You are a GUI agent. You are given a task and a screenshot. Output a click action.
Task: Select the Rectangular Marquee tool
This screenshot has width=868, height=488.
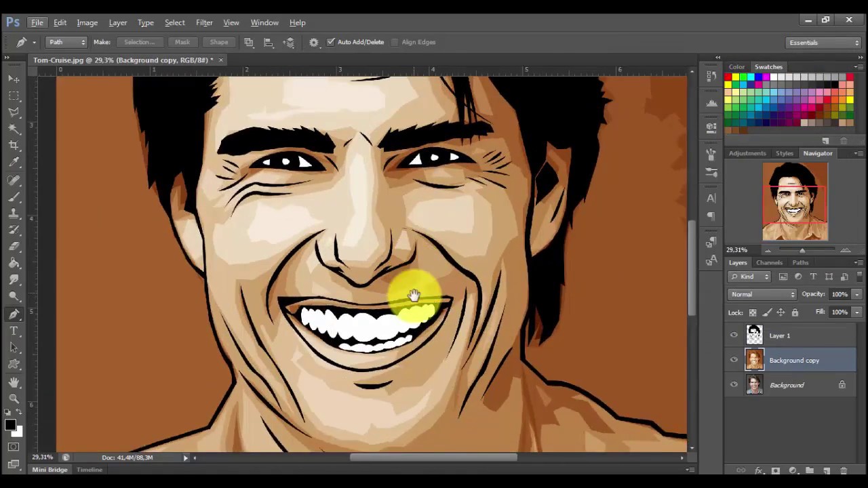[x=14, y=96]
